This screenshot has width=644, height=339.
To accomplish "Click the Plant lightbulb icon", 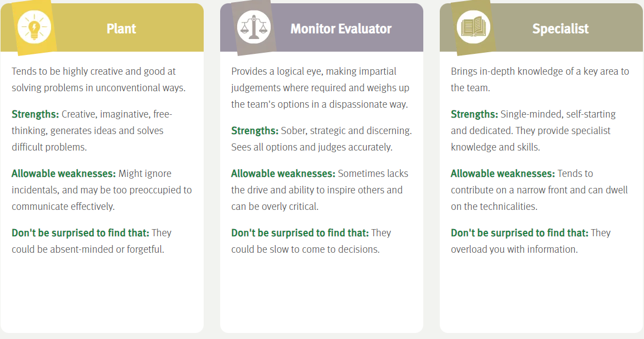I will (34, 27).
